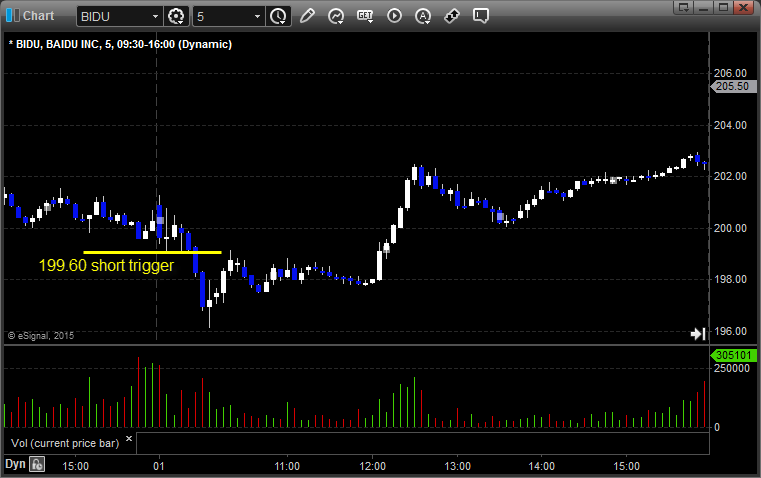Image resolution: width=761 pixels, height=478 pixels.
Task: Open the auto alerts A icon
Action: (423, 16)
